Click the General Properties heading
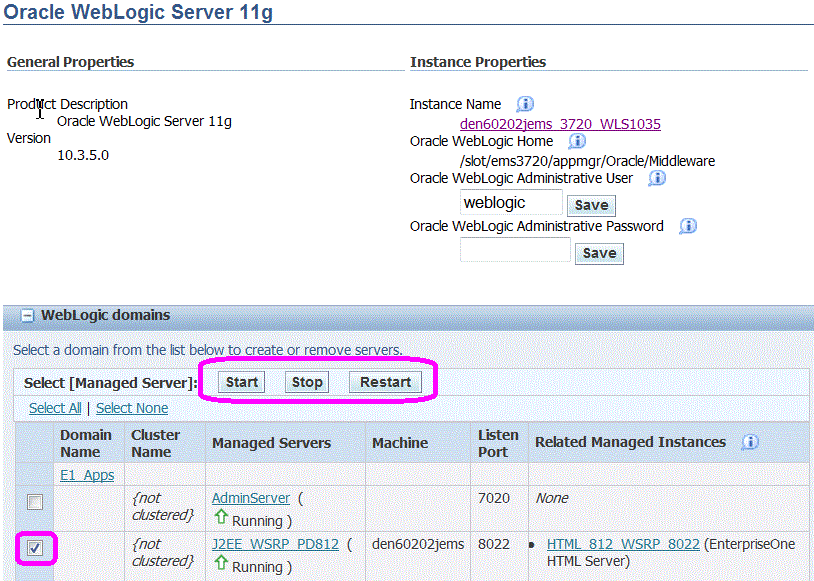The height and width of the screenshot is (581, 814). [x=71, y=62]
